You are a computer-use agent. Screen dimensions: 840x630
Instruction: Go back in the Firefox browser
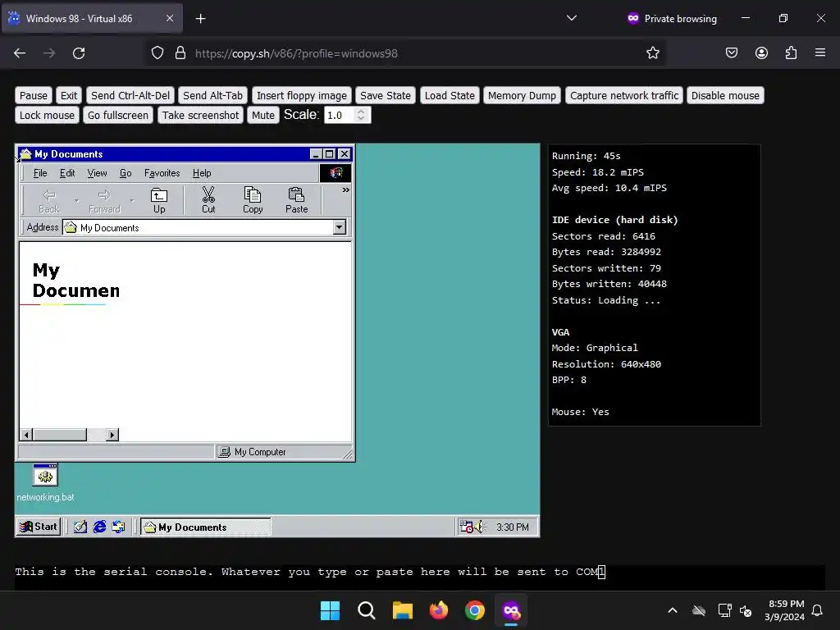point(20,53)
